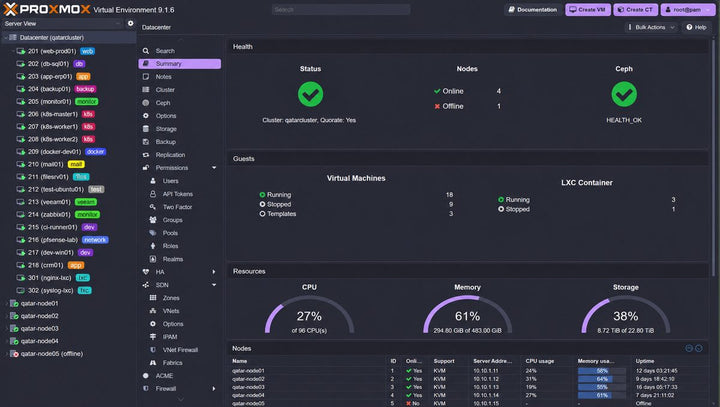Click the Create VM button
Viewport: 720px width, 407px height.
588,10
